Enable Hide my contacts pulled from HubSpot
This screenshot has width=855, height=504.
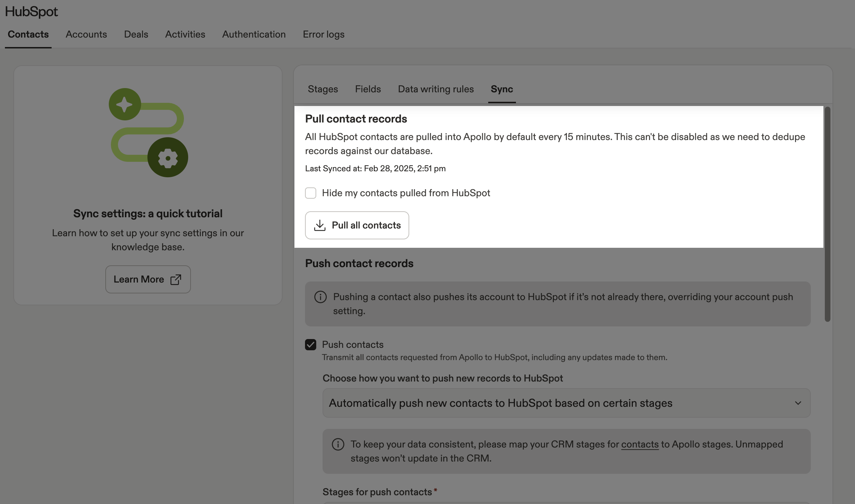[311, 193]
